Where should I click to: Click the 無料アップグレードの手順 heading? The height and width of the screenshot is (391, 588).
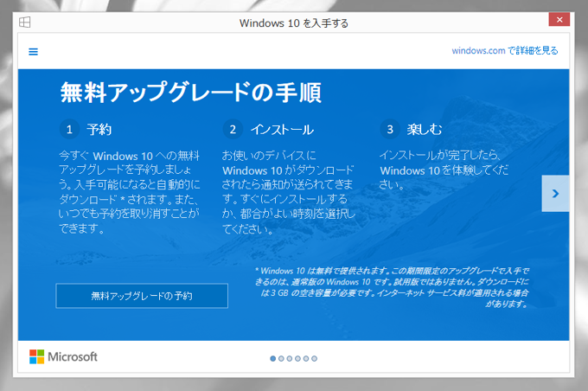191,93
